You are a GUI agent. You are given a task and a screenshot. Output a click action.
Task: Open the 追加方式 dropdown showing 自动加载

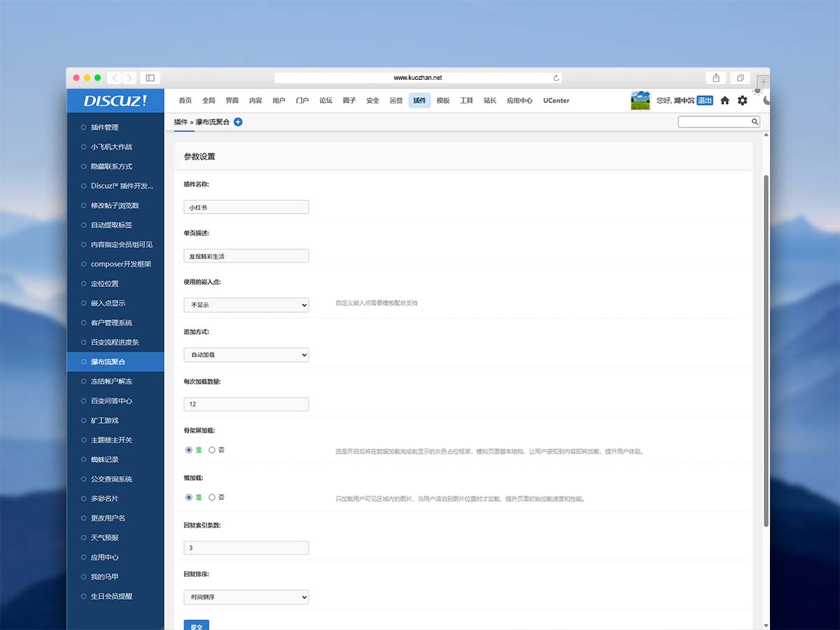246,355
